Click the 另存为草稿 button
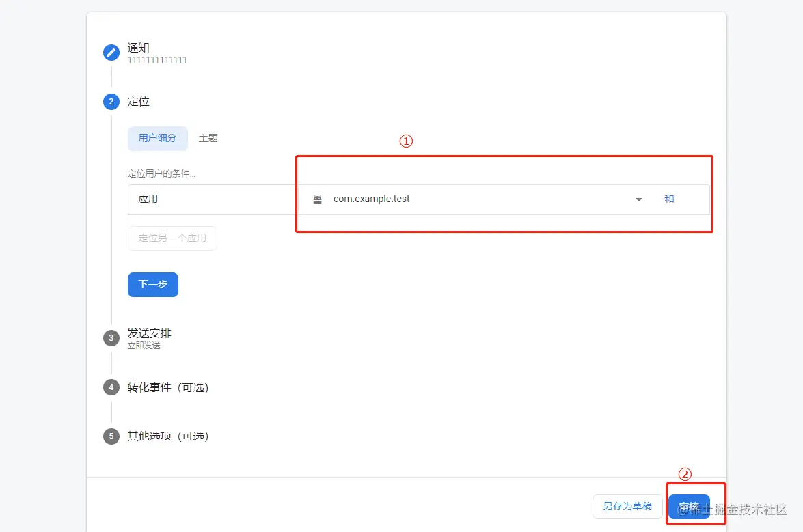 [x=627, y=507]
